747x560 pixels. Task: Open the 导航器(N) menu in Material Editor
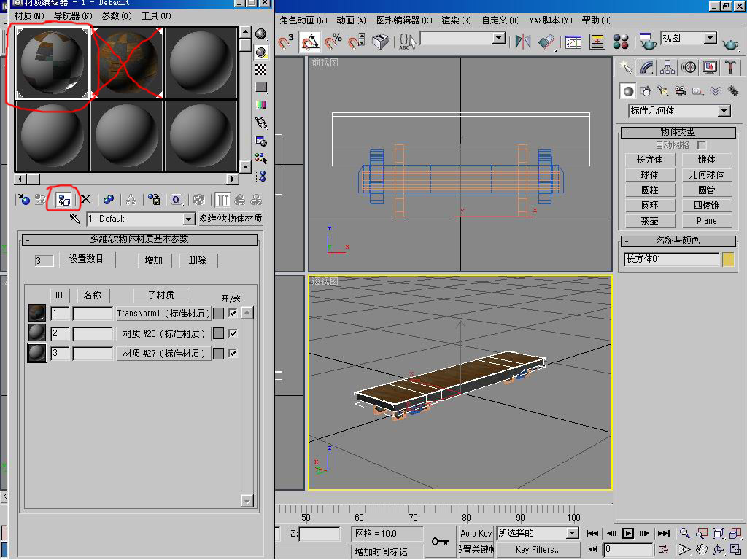click(73, 15)
